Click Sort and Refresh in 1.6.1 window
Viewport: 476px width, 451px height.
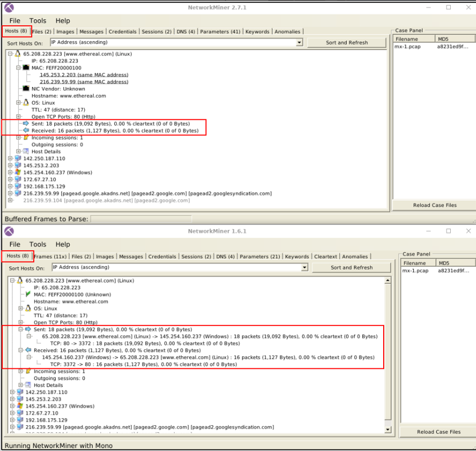pos(351,267)
